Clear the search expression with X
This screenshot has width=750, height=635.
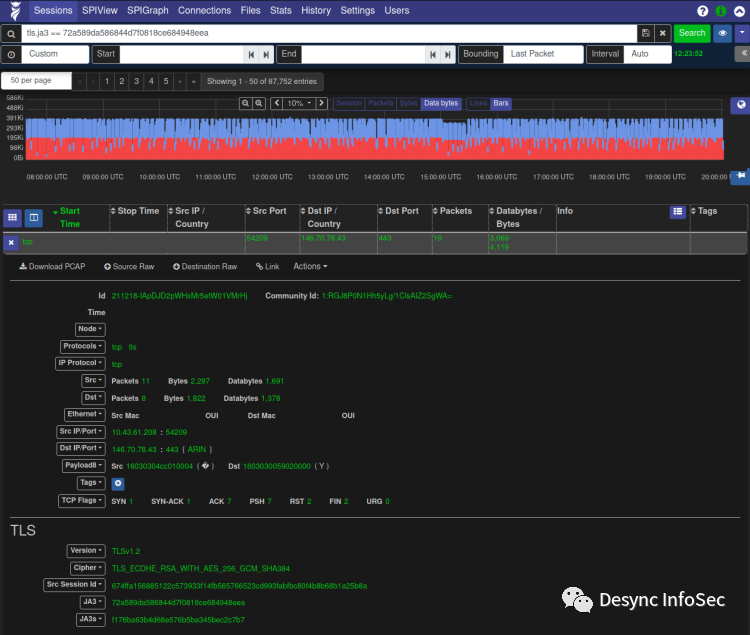pos(662,33)
